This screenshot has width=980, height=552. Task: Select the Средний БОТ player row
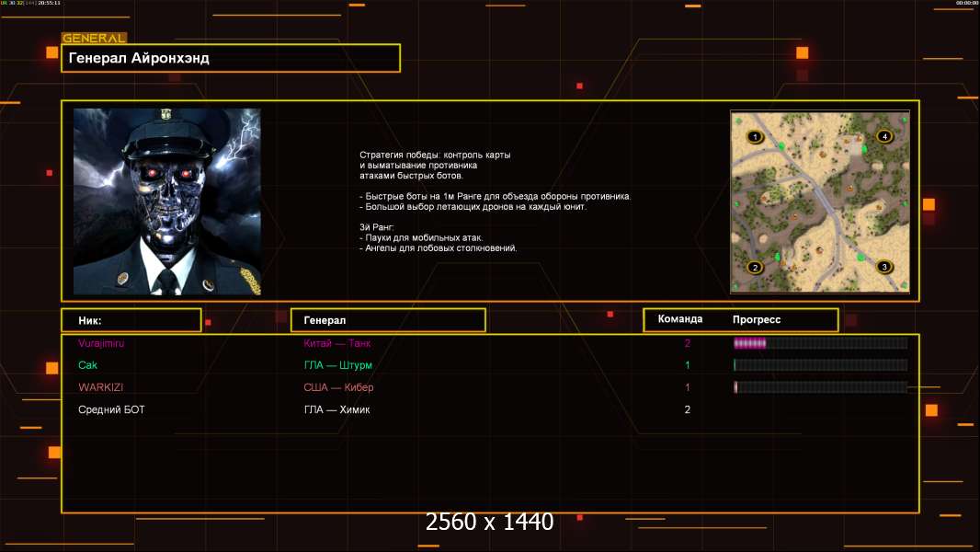(111, 409)
